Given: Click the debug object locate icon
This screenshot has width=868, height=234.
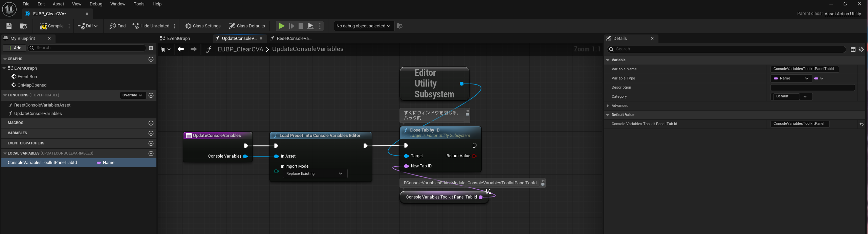Looking at the screenshot, I should coord(400,26).
